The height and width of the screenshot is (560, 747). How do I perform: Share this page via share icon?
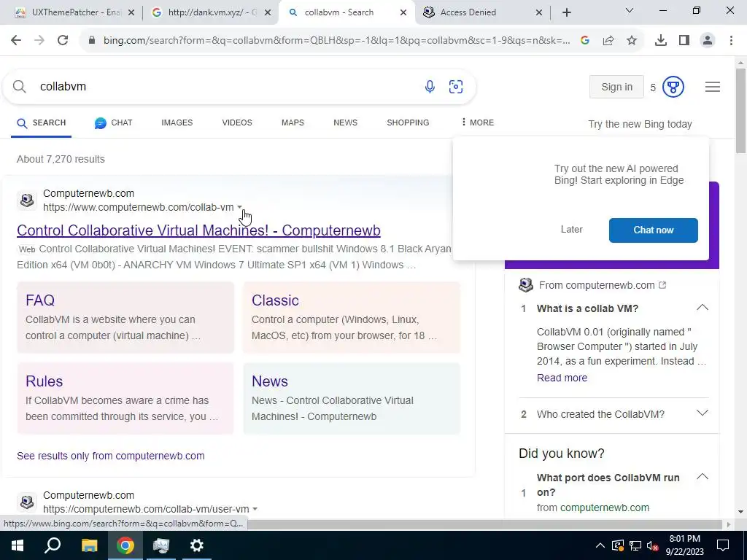point(608,41)
